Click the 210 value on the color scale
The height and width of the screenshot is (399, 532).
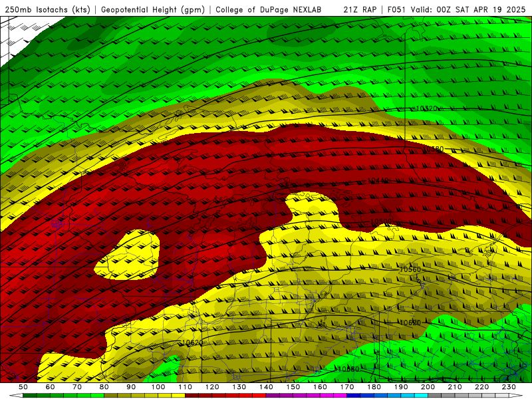(x=455, y=387)
